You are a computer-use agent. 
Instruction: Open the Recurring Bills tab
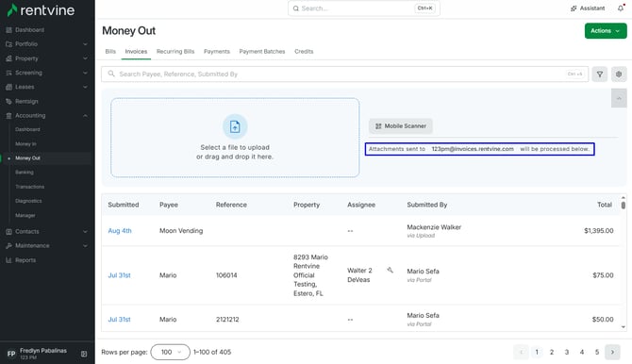[x=175, y=52]
